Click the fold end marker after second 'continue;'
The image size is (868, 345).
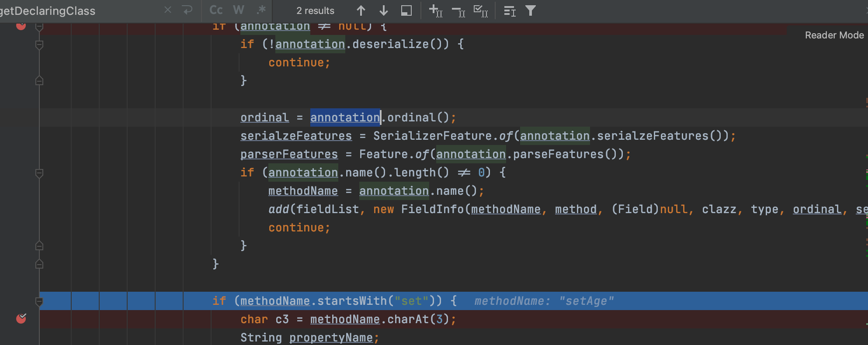[x=39, y=246]
